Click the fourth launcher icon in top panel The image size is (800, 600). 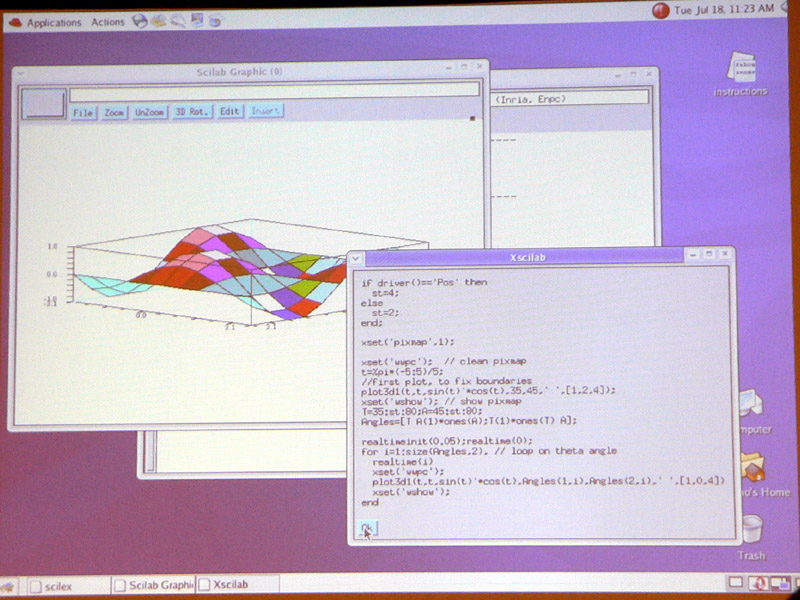coord(197,21)
